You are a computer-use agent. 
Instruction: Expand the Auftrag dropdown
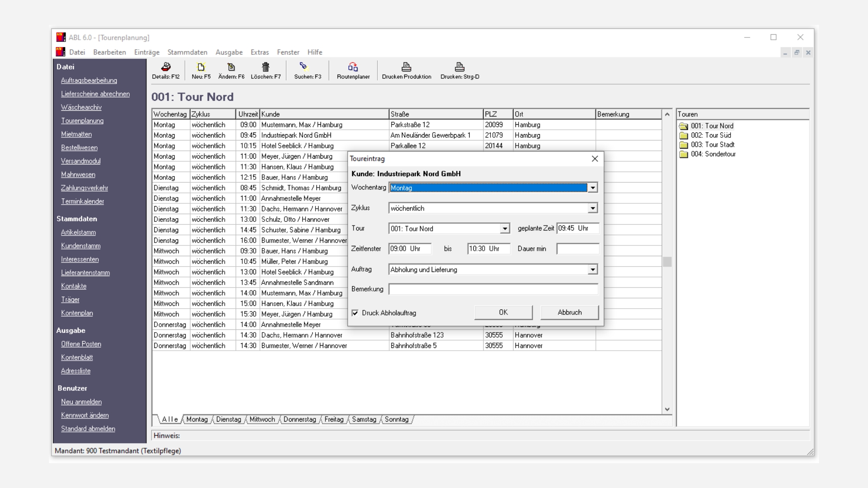coord(592,270)
